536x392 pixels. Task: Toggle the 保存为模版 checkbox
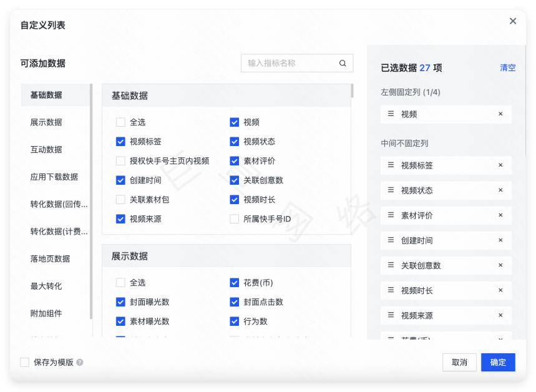pyautogui.click(x=24, y=361)
